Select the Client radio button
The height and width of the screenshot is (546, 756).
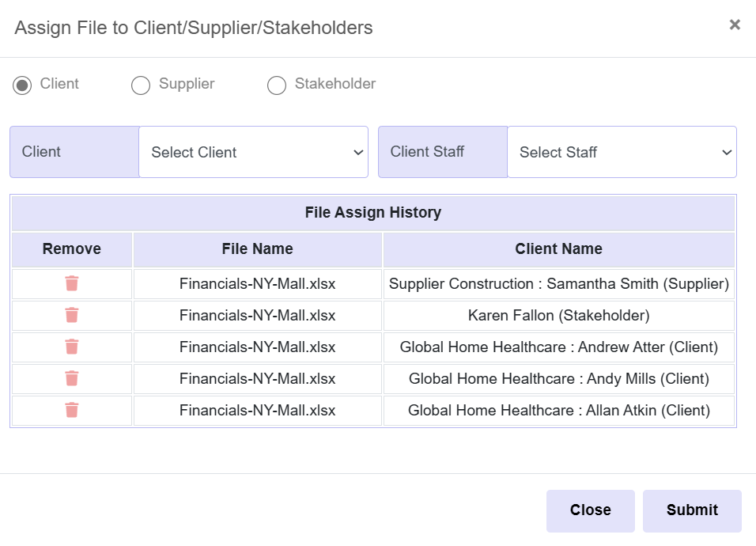22,85
